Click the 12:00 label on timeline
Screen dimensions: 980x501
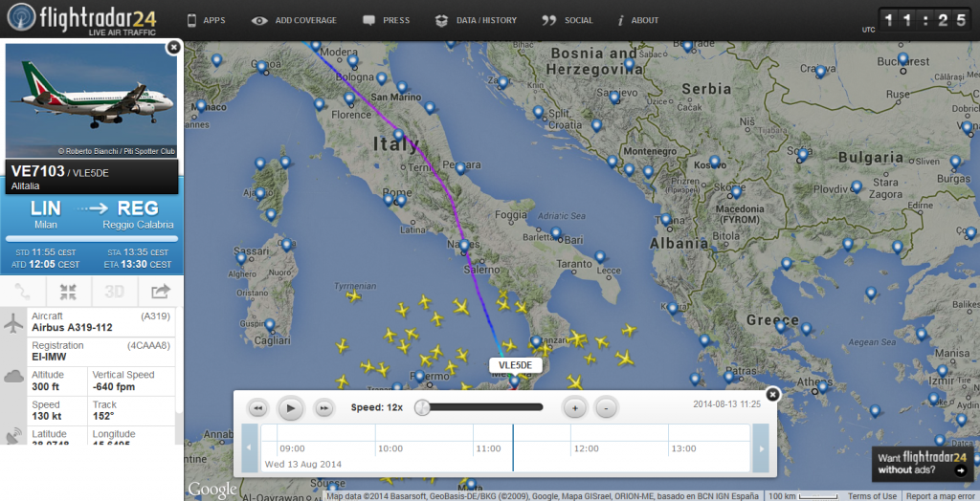pyautogui.click(x=586, y=448)
